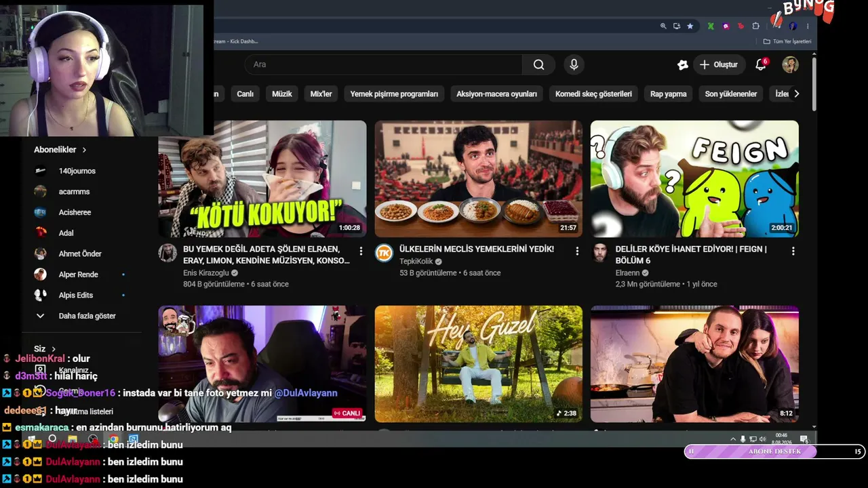Open the purple browser extension icon
This screenshot has height=488, width=868.
(x=726, y=26)
